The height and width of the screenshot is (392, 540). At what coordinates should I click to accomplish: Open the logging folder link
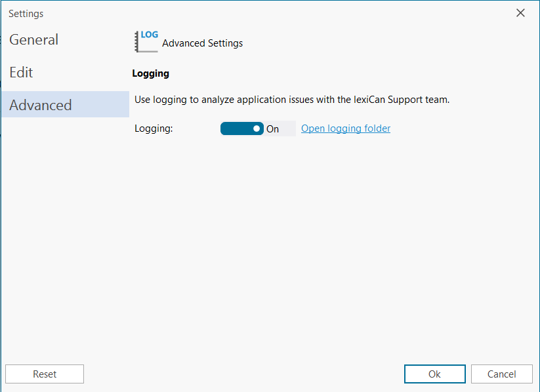click(345, 128)
